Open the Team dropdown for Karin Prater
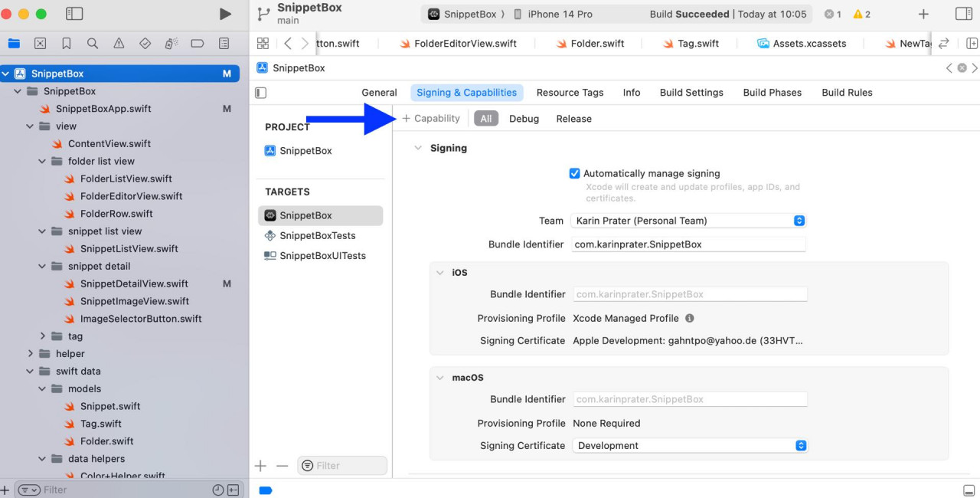This screenshot has height=498, width=980. [799, 221]
